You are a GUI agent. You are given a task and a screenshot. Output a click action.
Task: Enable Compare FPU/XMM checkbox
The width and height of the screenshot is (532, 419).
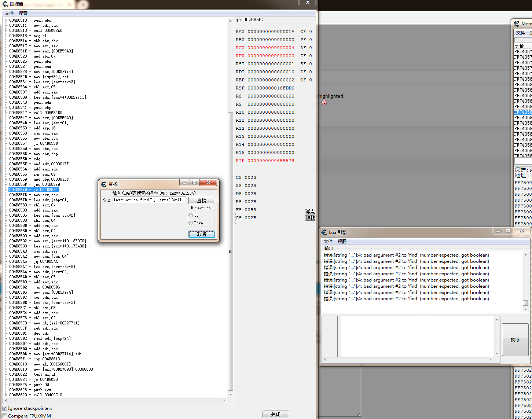pyautogui.click(x=5, y=416)
